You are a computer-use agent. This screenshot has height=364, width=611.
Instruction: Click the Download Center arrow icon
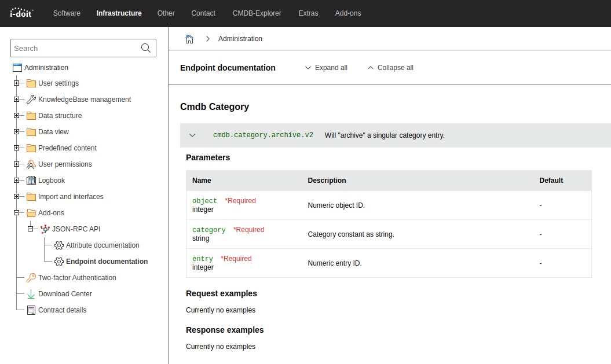click(31, 293)
